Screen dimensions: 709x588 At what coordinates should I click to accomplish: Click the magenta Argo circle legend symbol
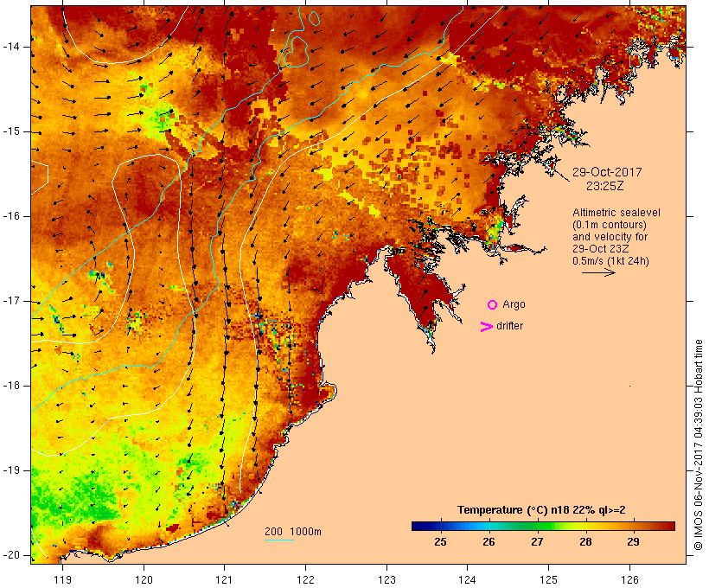tap(493, 305)
